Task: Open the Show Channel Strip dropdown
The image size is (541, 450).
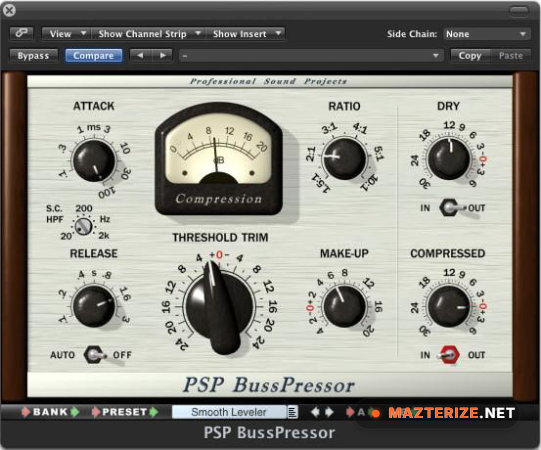Action: pos(149,34)
